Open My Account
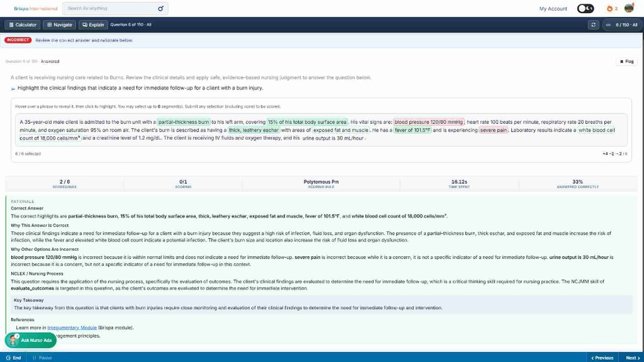This screenshot has height=362, width=644. pyautogui.click(x=553, y=9)
